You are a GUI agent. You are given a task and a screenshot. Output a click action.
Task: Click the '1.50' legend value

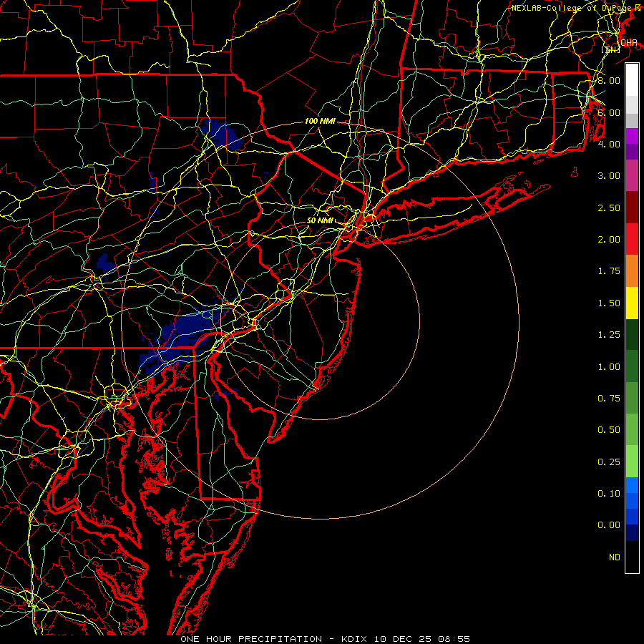pyautogui.click(x=609, y=303)
